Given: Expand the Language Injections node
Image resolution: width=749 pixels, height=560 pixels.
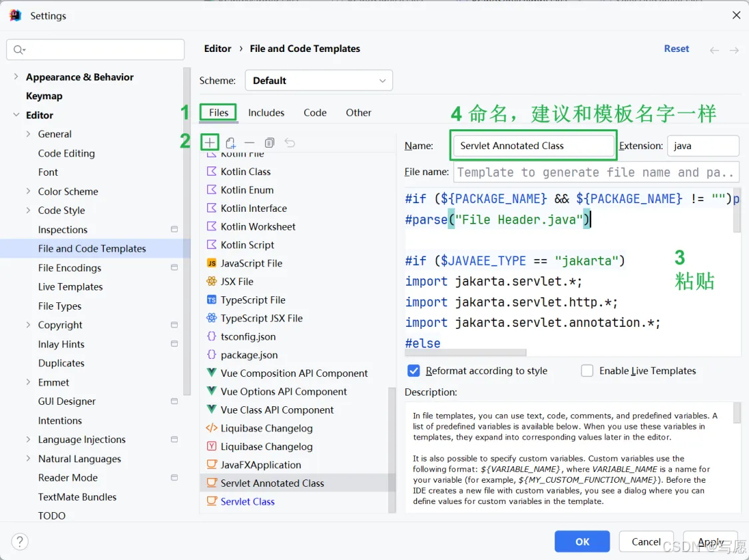Looking at the screenshot, I should click(28, 439).
